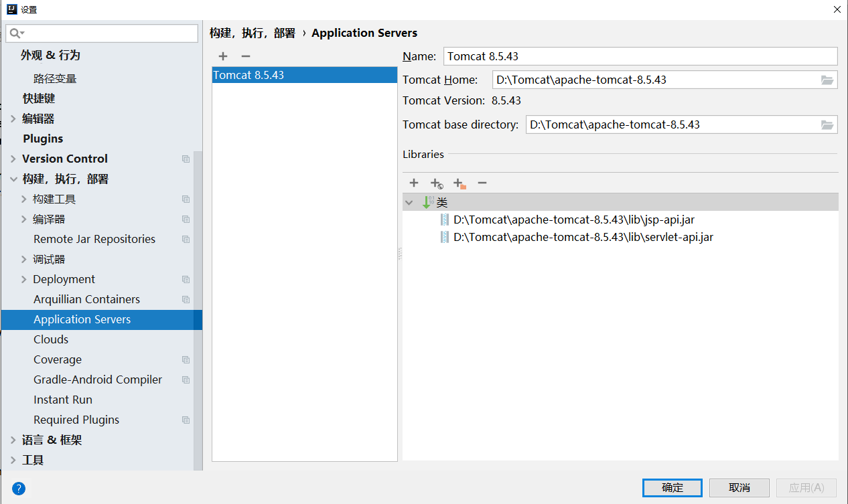Select Tomcat 8.5.43 in server list
Viewport: 848px width, 504px height.
click(305, 75)
